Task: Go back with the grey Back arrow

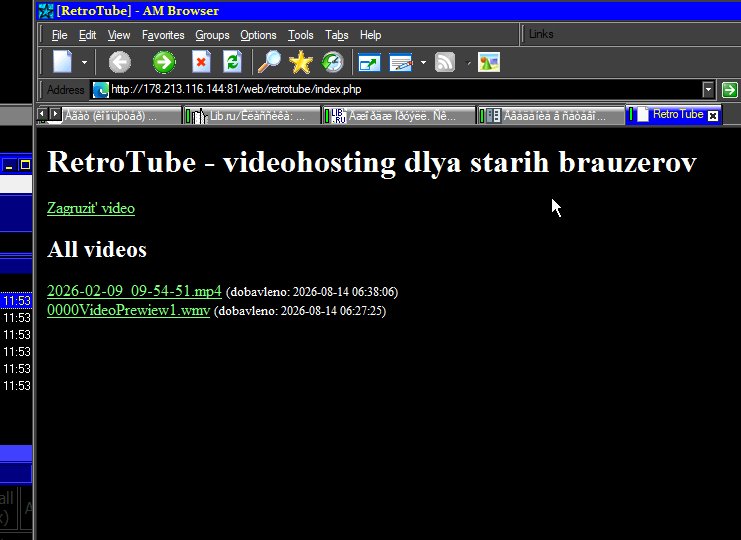Action: tap(120, 62)
